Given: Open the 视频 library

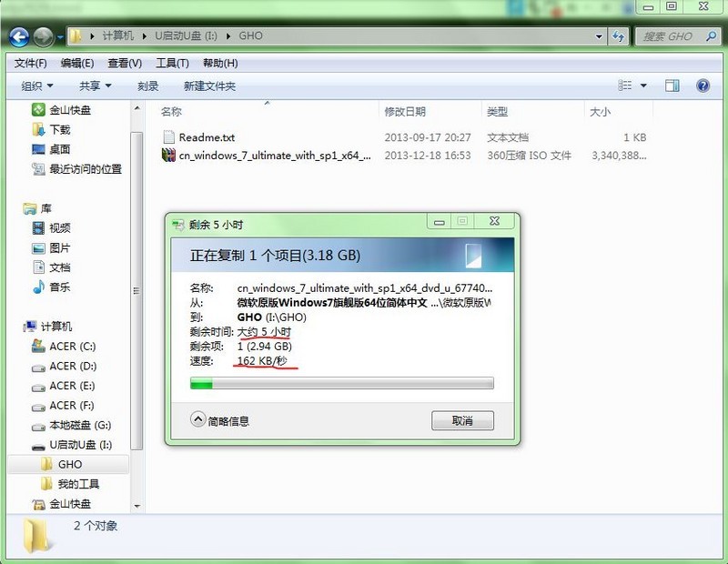Looking at the screenshot, I should point(51,228).
